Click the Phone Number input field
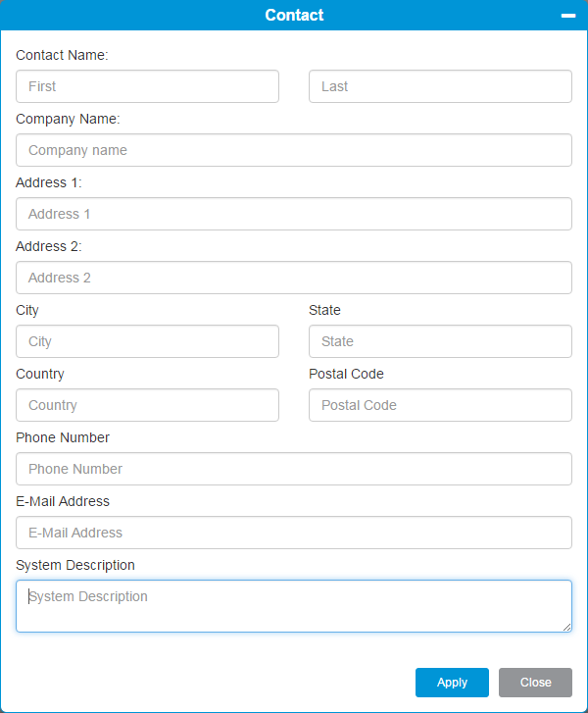 click(x=294, y=469)
